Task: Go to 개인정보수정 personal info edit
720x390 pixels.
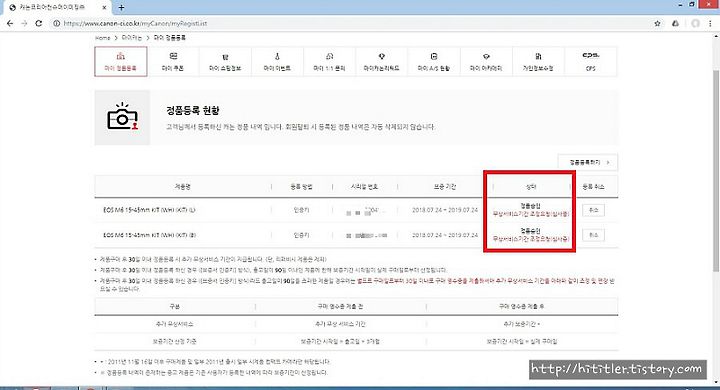Action: coord(538,62)
